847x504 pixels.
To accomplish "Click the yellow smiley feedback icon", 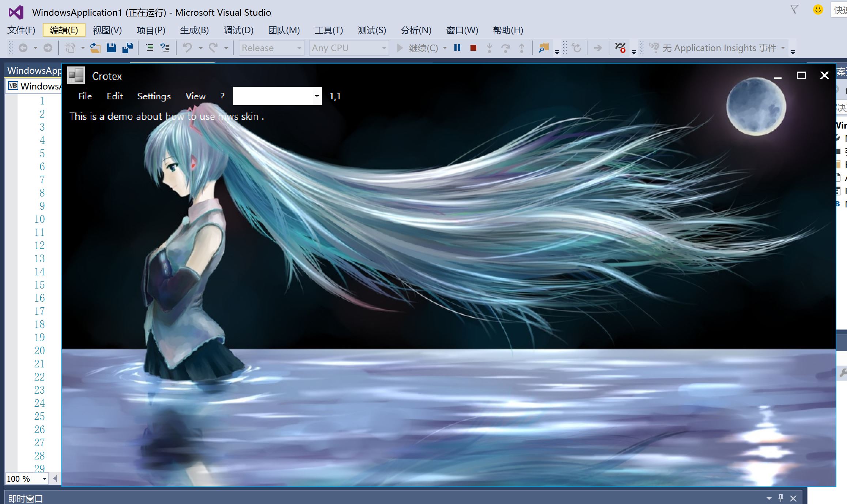I will pyautogui.click(x=818, y=9).
